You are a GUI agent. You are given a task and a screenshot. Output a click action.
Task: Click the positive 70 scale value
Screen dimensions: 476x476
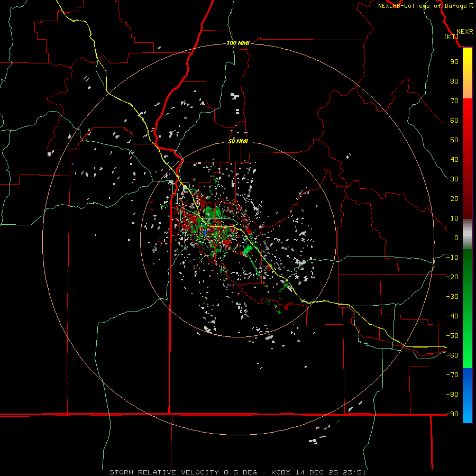click(x=454, y=101)
